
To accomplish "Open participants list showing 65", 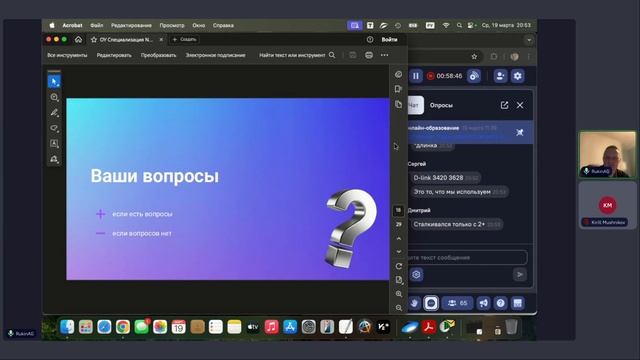I will (x=458, y=303).
